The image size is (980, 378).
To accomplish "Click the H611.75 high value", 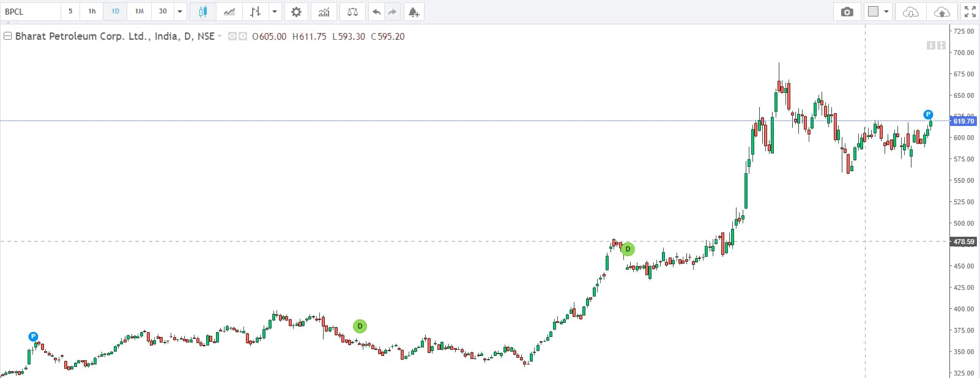I will (310, 37).
